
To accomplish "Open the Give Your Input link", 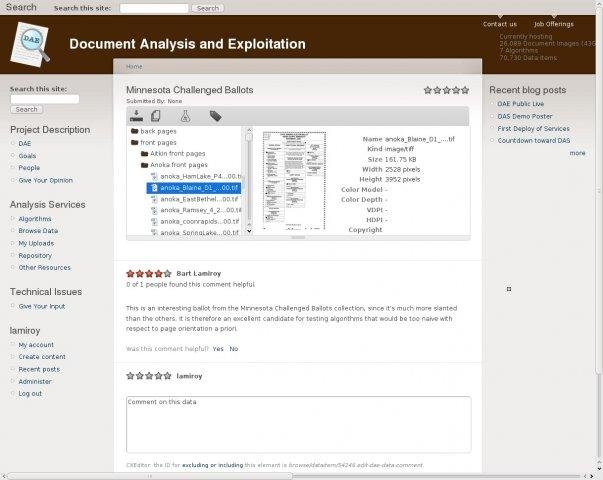I will coord(42,306).
